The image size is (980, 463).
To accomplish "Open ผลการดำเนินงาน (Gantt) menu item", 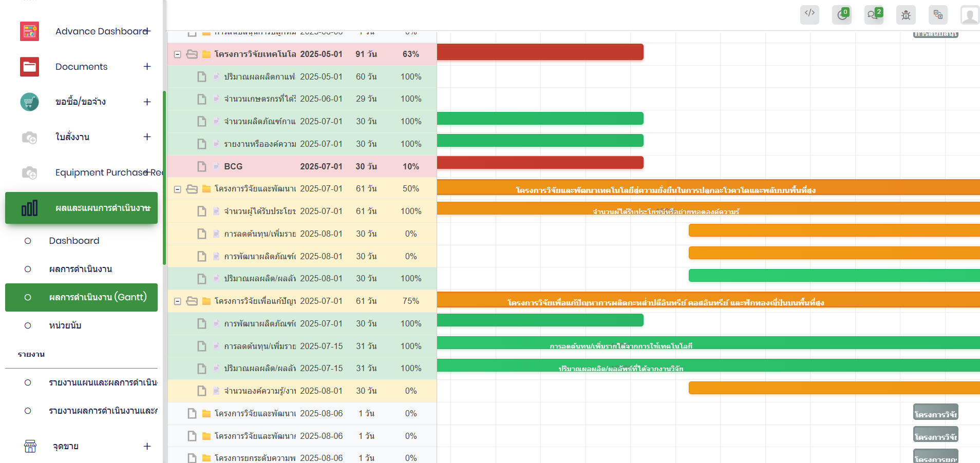I will pos(98,297).
